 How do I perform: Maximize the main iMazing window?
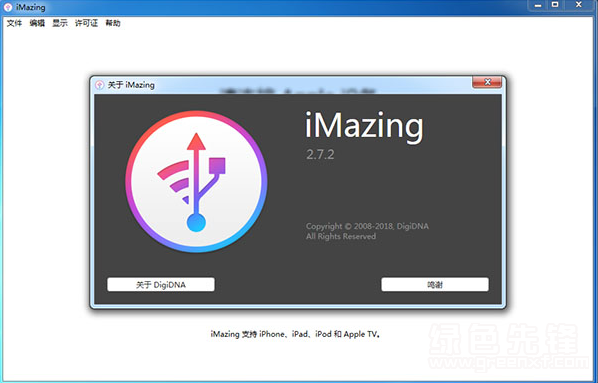tap(555, 5)
